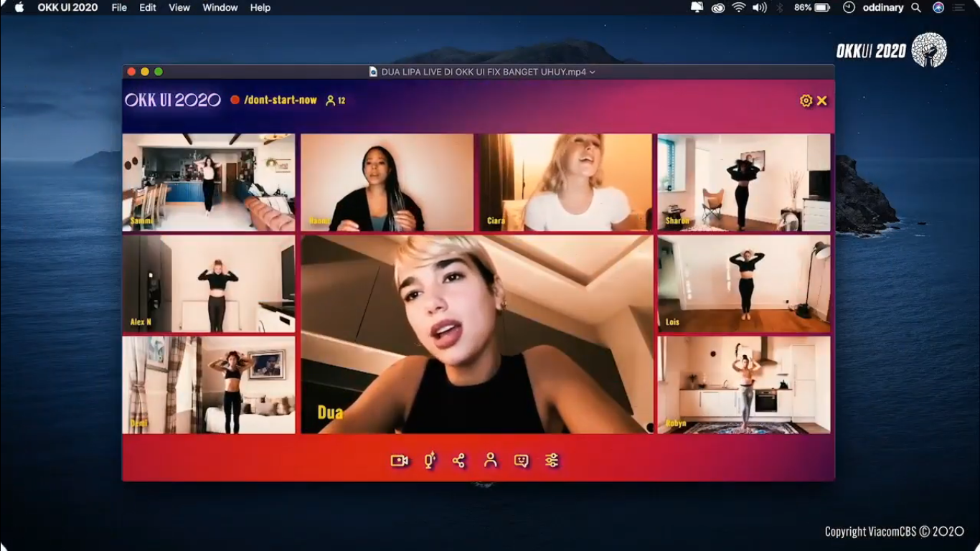Open settings via the gear icon

point(805,100)
